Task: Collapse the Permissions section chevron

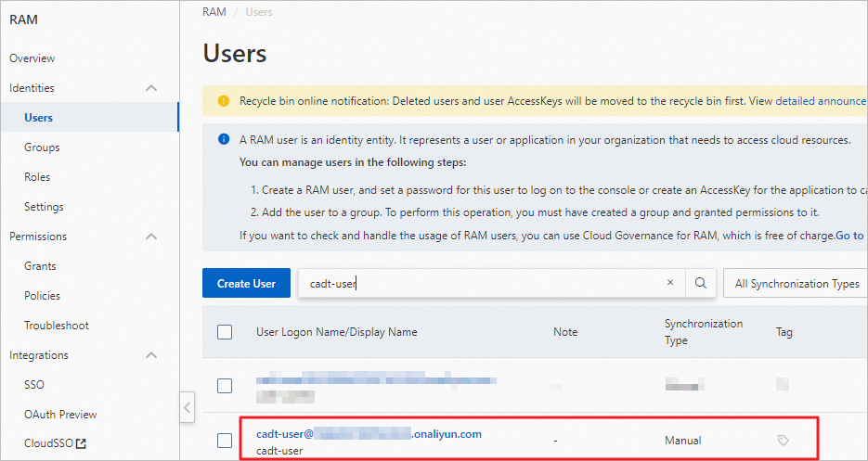Action: pyautogui.click(x=151, y=237)
